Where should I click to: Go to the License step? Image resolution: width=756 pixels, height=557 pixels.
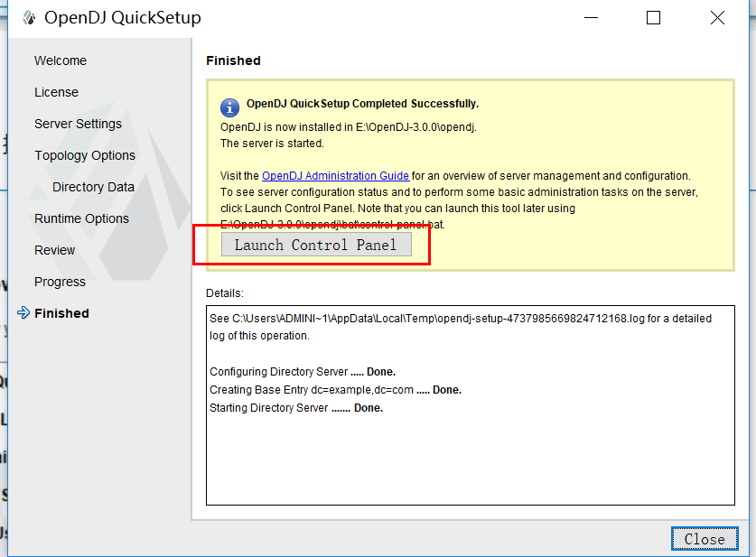(56, 92)
